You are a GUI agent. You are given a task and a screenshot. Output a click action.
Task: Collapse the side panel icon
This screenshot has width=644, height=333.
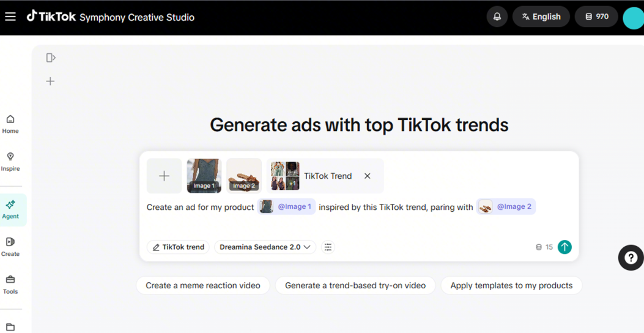point(51,58)
